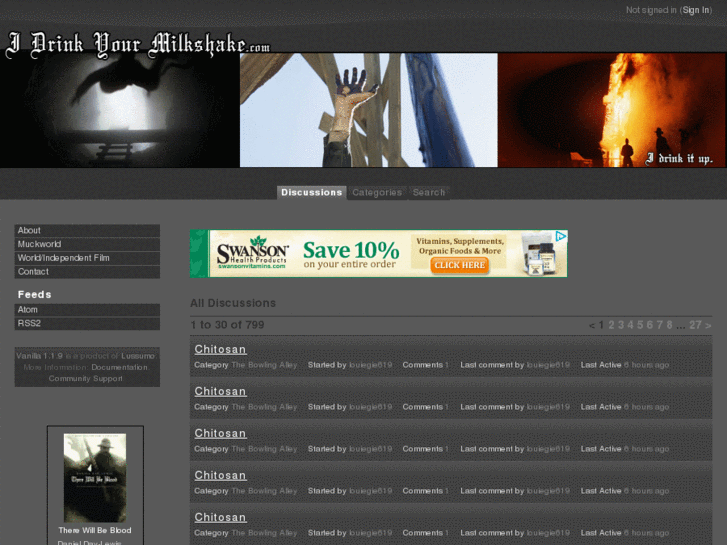Open the Muckworld sidebar item
Screen dimensions: 727x545
pyautogui.click(x=87, y=244)
